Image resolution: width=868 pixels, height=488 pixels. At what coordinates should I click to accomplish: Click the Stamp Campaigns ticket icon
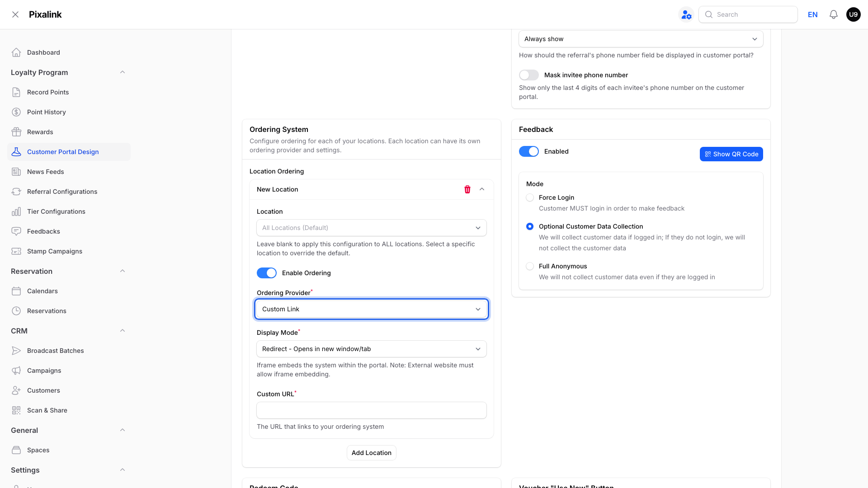pyautogui.click(x=16, y=251)
